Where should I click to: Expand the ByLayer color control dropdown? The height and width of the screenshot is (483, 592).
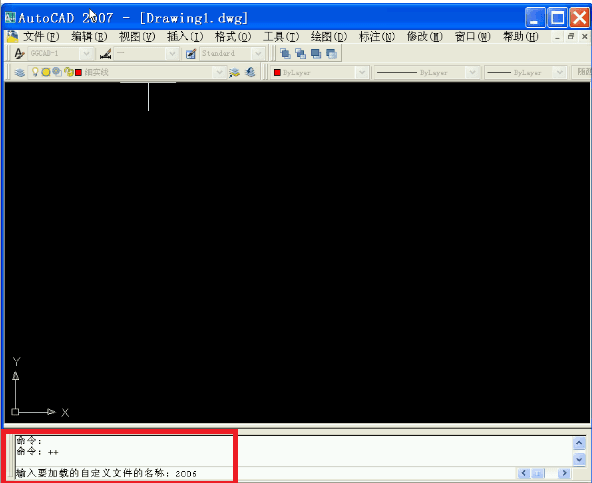click(361, 72)
